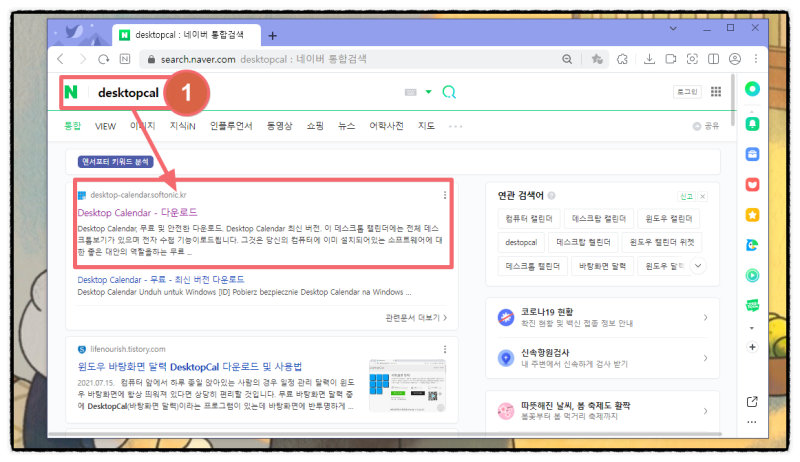Image resolution: width=800 pixels, height=462 pixels.
Task: Open the blue sidebar icon
Action: [x=752, y=154]
